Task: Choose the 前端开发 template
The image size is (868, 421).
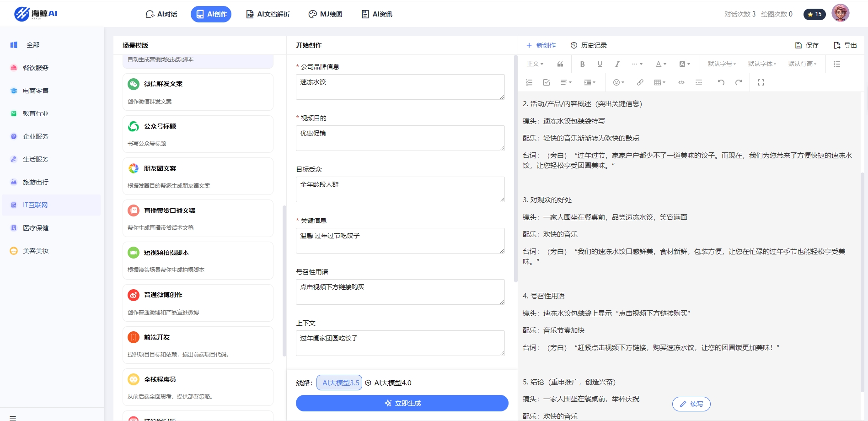Action: tap(198, 345)
